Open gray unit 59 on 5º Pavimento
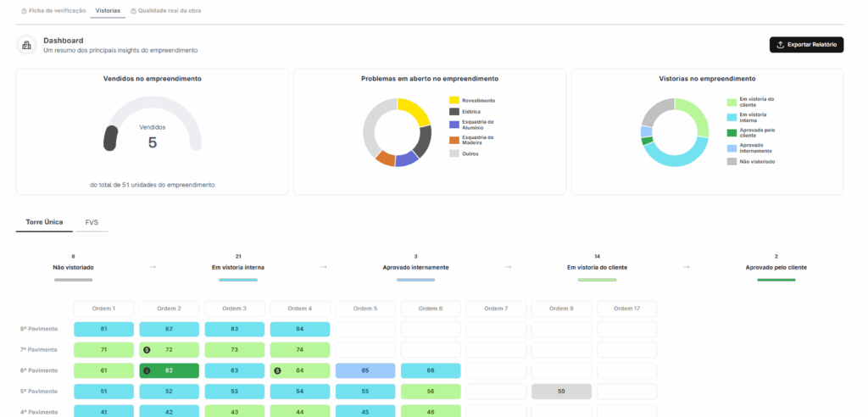This screenshot has width=868, height=417. point(561,392)
